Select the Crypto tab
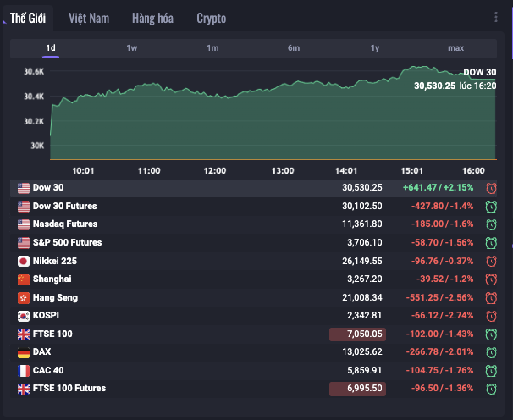 coord(211,18)
